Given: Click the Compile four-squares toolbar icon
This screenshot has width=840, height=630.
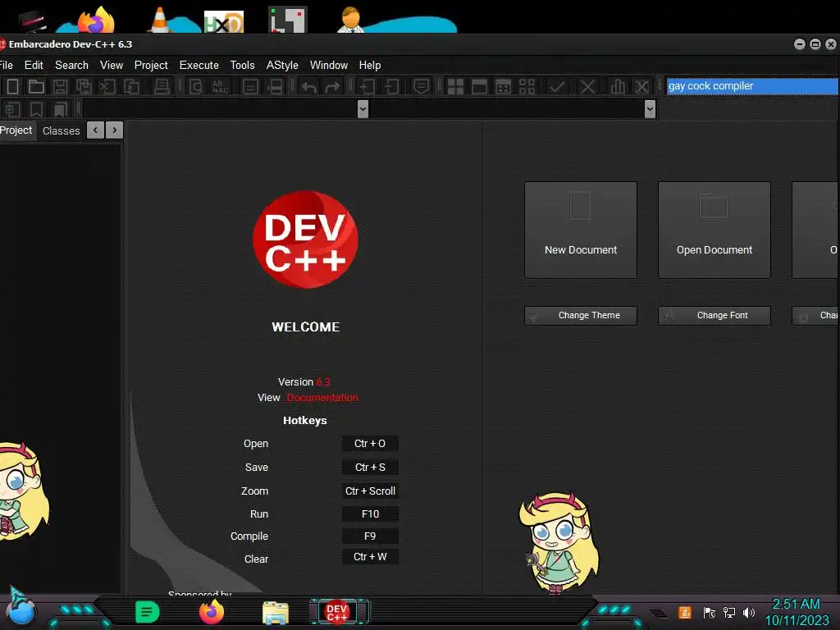Looking at the screenshot, I should [455, 86].
